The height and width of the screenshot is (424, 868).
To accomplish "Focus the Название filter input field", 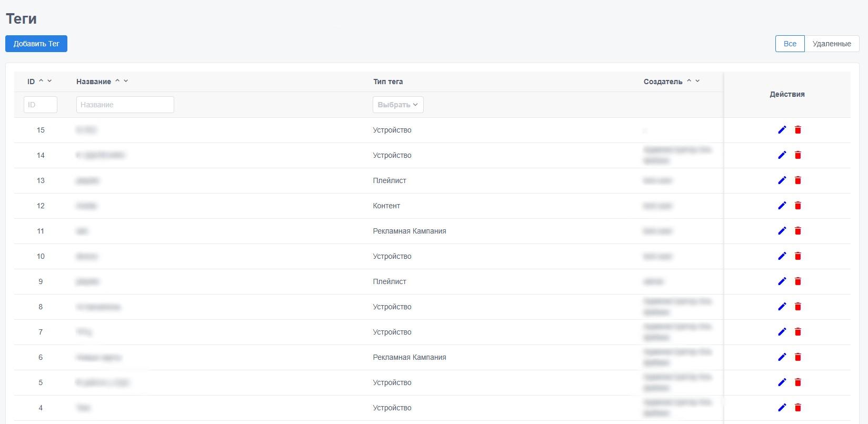I will click(125, 105).
